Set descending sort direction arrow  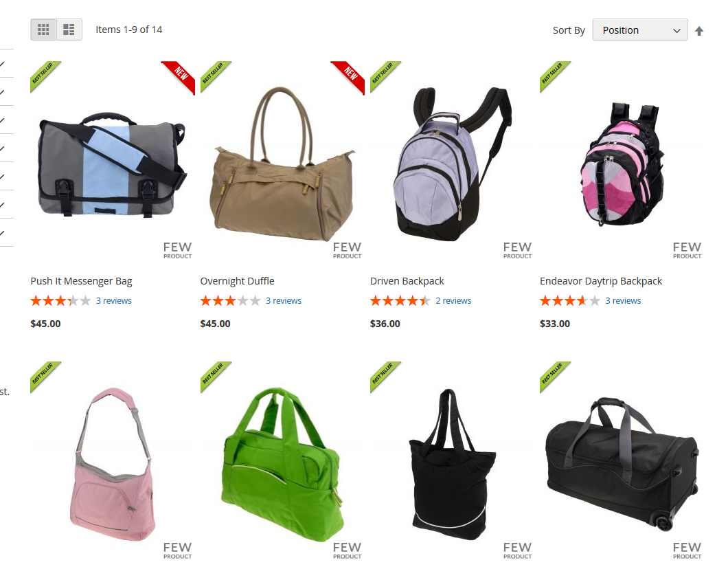tap(698, 31)
